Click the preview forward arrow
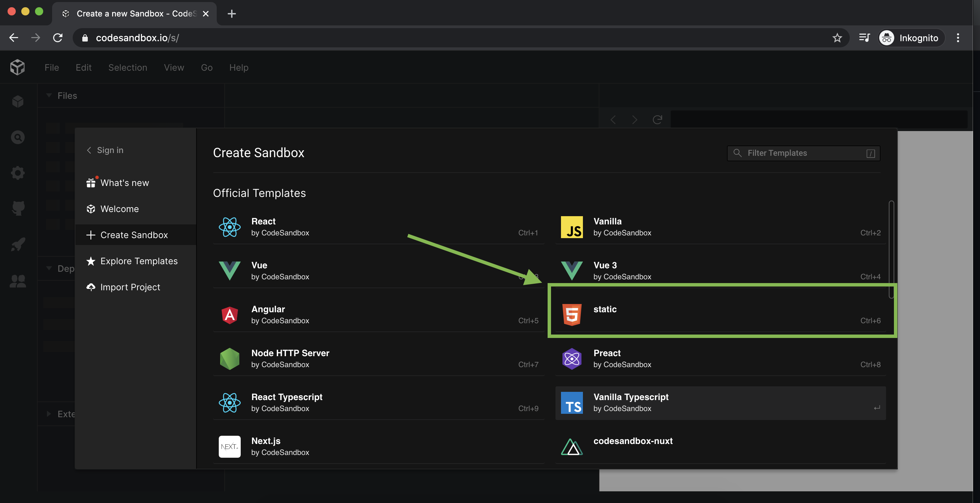The height and width of the screenshot is (503, 980). (635, 120)
